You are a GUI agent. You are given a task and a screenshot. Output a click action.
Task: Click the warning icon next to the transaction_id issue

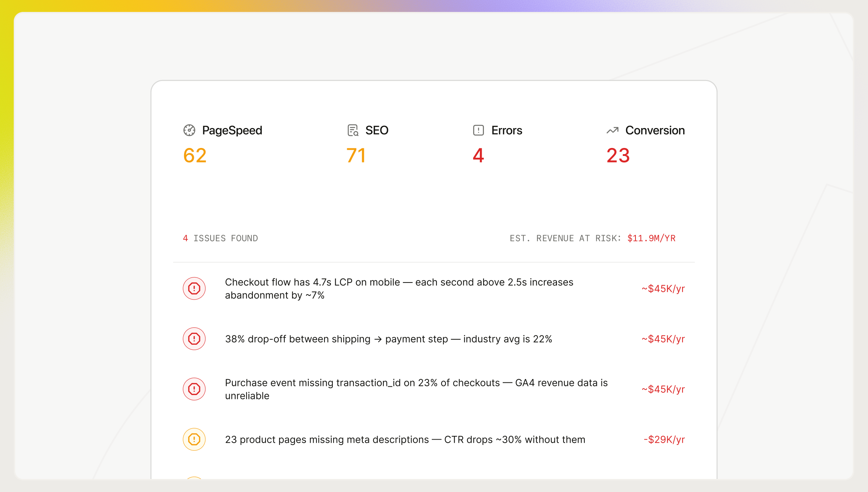pyautogui.click(x=194, y=389)
